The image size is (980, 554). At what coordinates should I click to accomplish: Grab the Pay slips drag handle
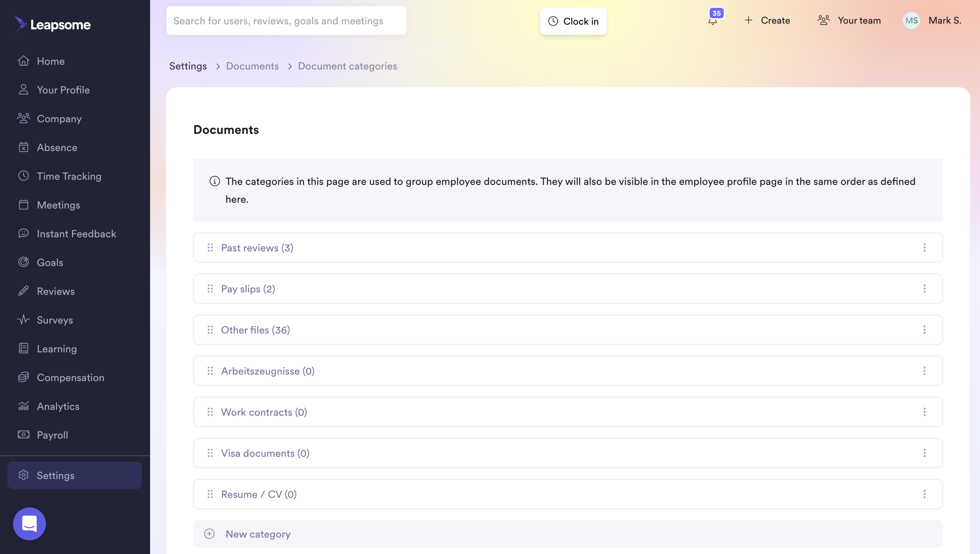click(x=210, y=289)
